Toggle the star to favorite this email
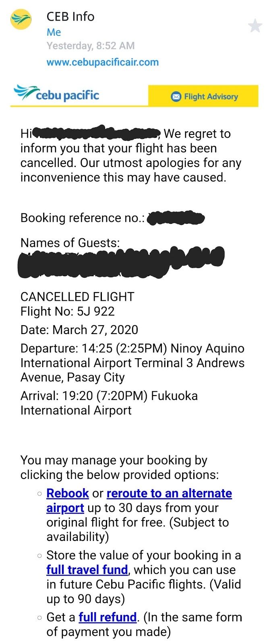 (255, 26)
